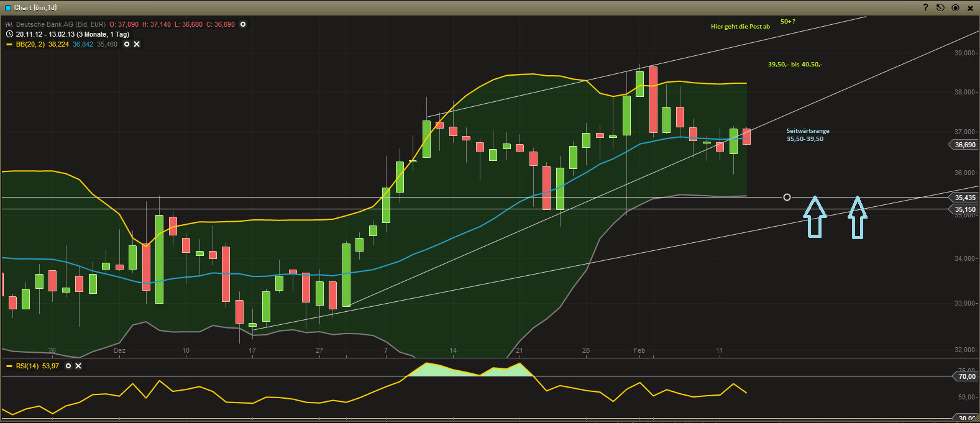This screenshot has width=980, height=423.
Task: Click the '35,50-39,50' annotation text
Action: click(x=805, y=139)
